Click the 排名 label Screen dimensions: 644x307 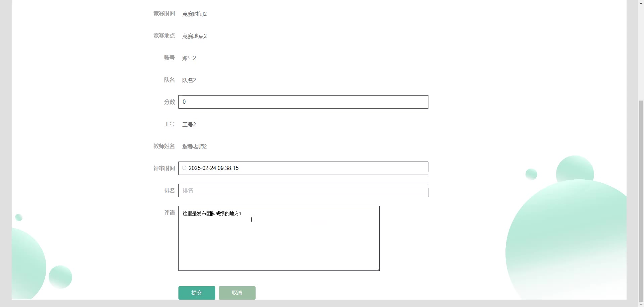click(169, 190)
